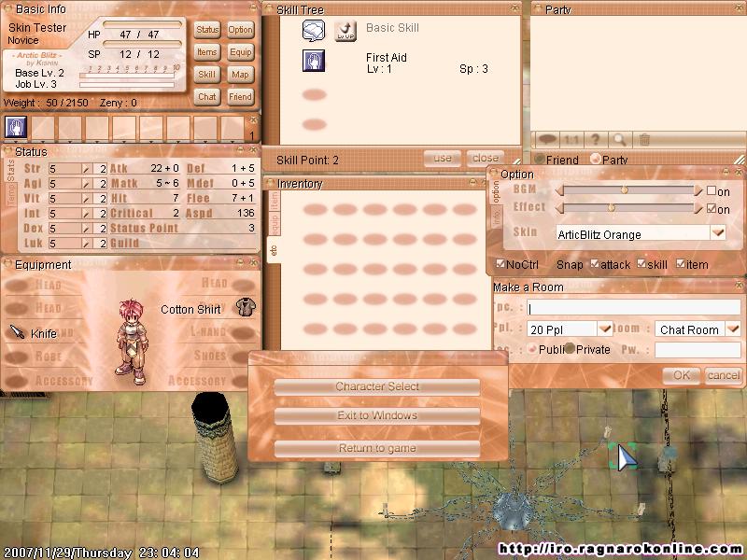Raise Int with its arrow icon

pyautogui.click(x=87, y=214)
